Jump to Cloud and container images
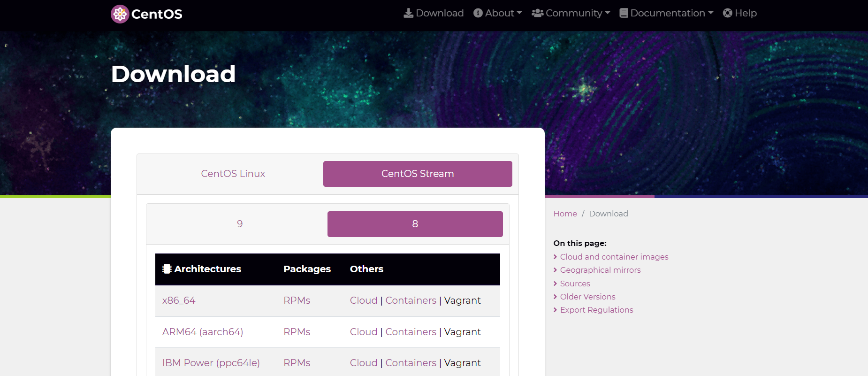The width and height of the screenshot is (868, 376). click(614, 257)
